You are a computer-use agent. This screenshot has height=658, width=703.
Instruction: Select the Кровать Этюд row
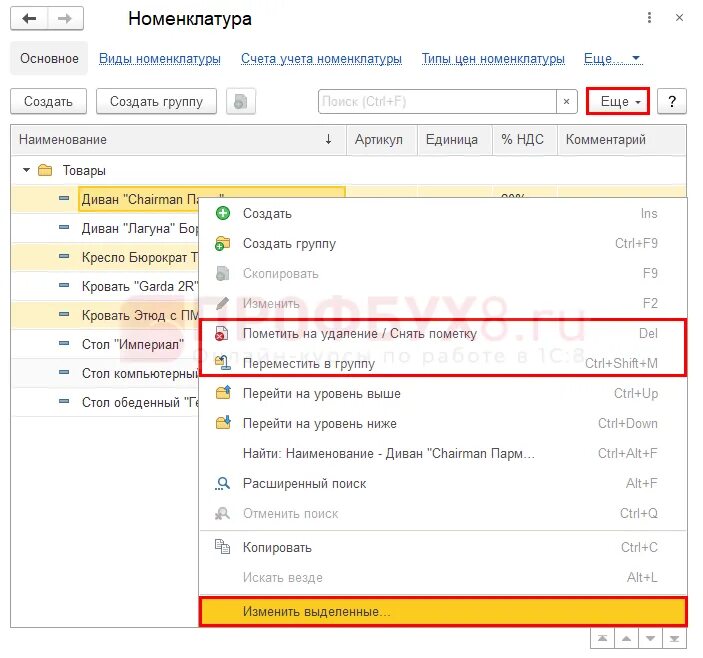(x=106, y=315)
